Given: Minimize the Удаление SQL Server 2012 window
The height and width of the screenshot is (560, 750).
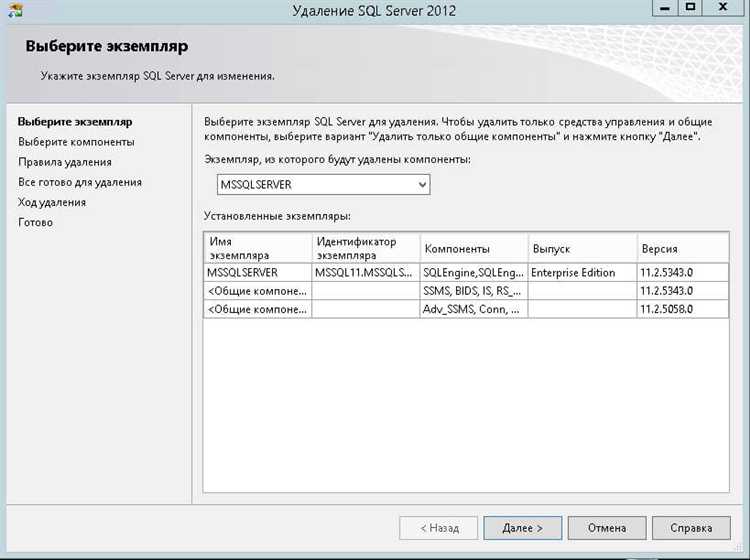Looking at the screenshot, I should point(665,8).
